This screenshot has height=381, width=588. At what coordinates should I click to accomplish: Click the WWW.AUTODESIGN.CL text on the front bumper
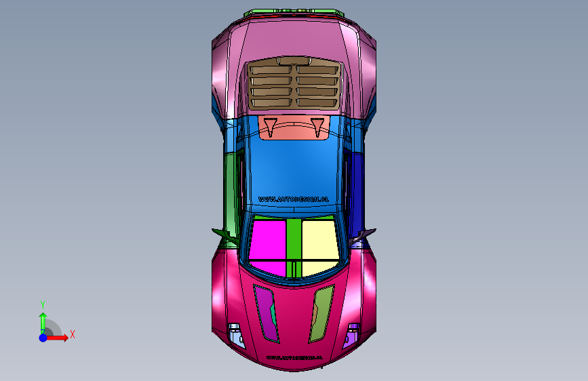pos(294,357)
